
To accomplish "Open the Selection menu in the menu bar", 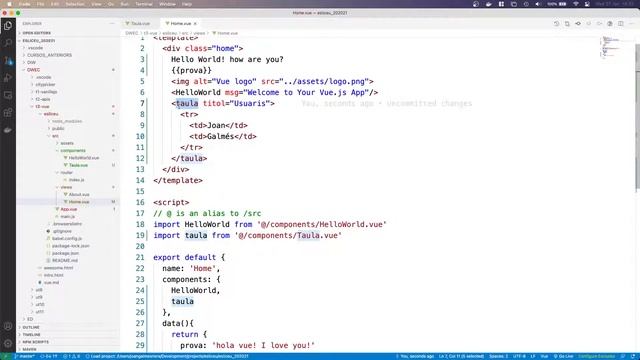I will tap(75, 4).
